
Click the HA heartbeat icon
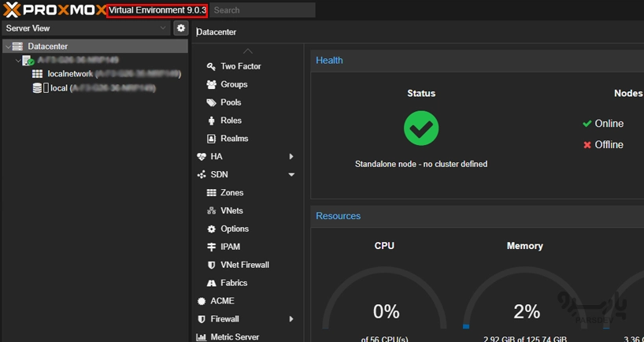202,157
